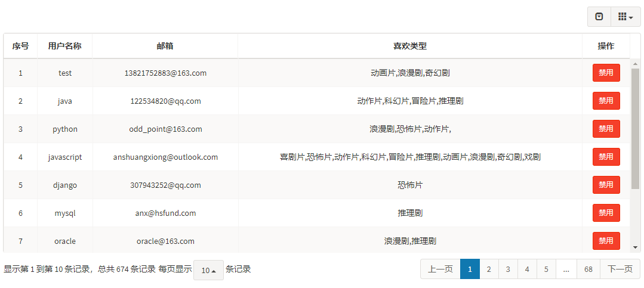
Task: Click the 用户名称 column header
Action: pos(65,46)
